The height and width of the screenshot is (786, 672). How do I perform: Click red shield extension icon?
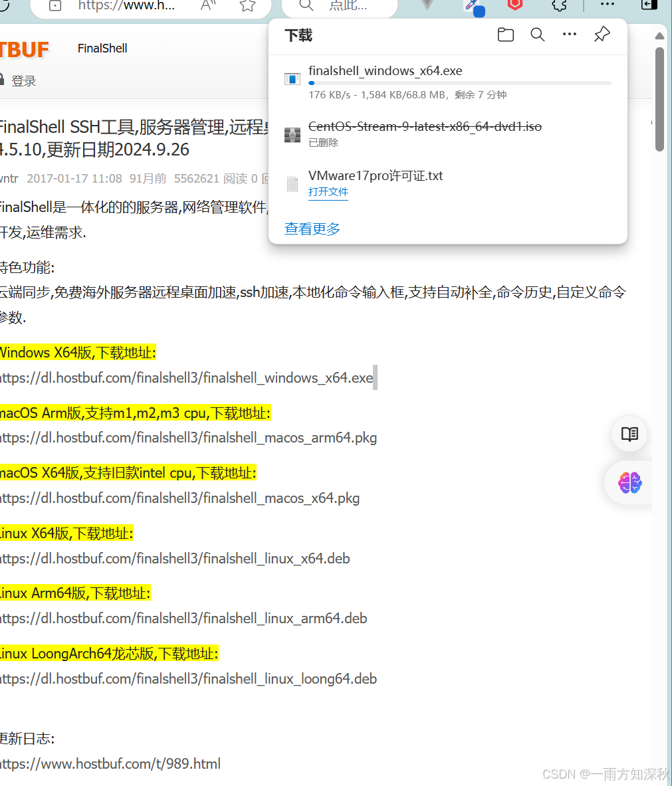pos(515,5)
